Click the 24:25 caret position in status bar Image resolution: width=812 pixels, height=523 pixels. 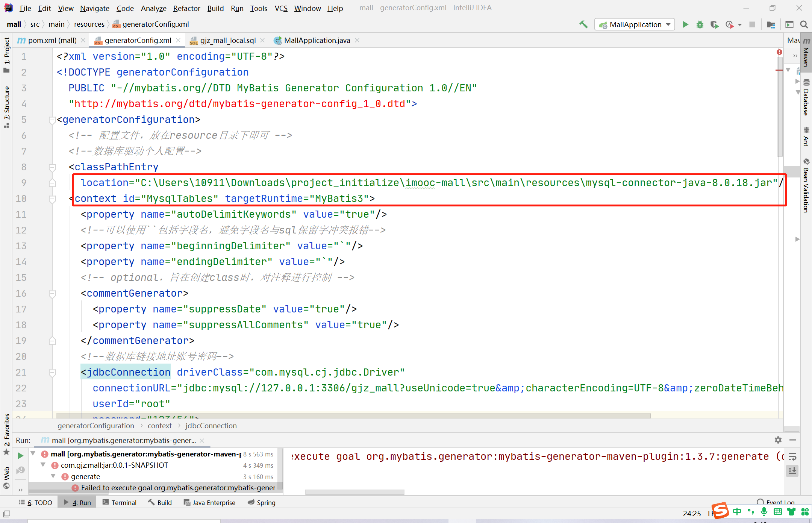coord(692,513)
